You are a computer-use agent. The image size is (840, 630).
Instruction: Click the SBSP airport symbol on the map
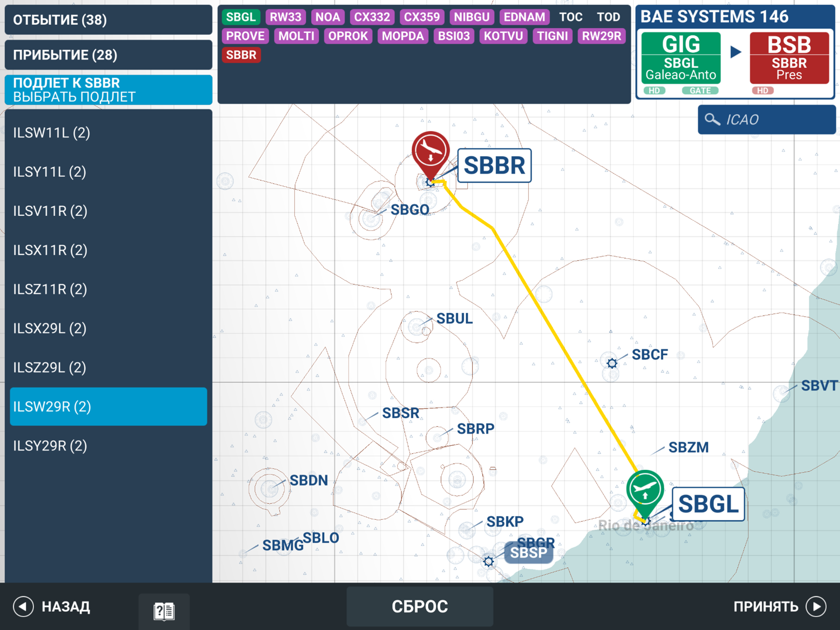click(488, 562)
